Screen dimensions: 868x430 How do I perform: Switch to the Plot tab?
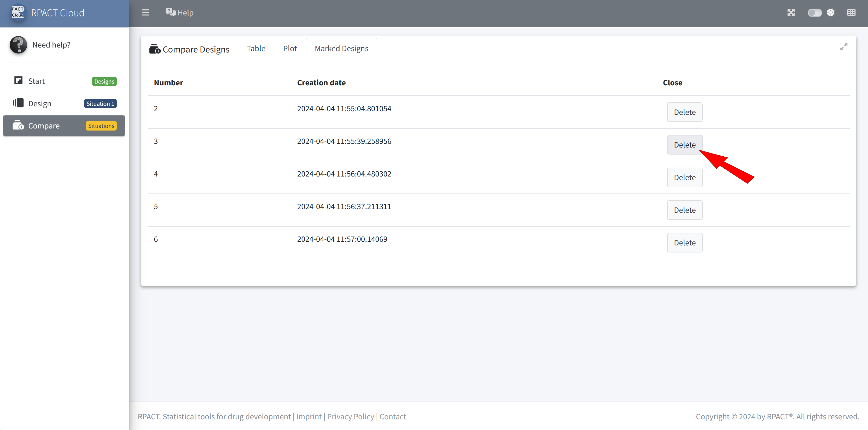point(290,49)
